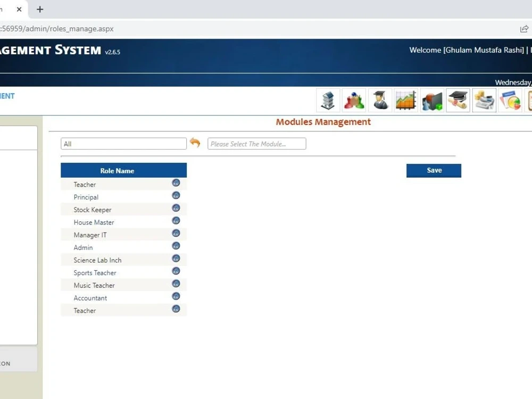This screenshot has width=532, height=399.
Task: Click the round icon in last Teacher row
Action: click(176, 309)
